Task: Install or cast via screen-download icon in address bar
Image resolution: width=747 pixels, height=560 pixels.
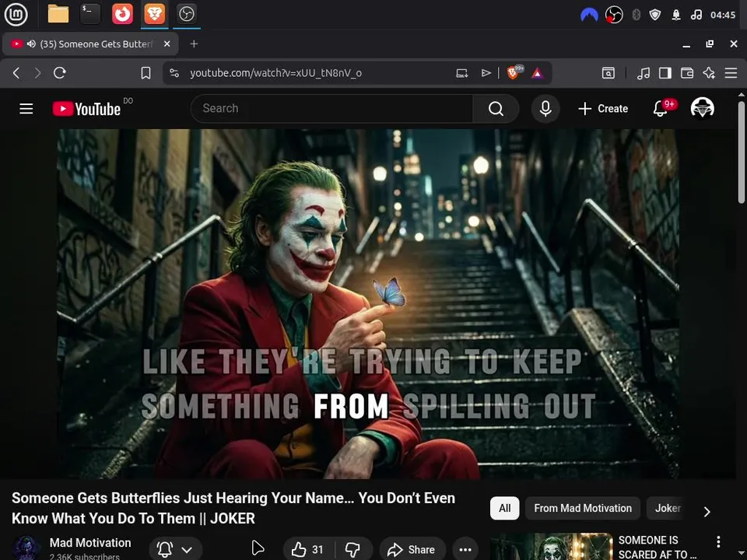Action: (x=461, y=73)
